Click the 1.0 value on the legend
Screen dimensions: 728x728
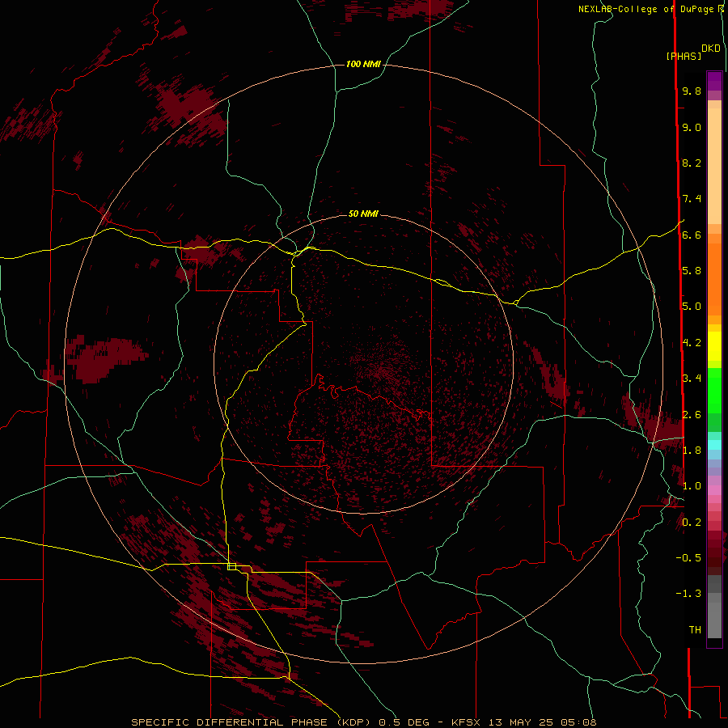pyautogui.click(x=692, y=486)
